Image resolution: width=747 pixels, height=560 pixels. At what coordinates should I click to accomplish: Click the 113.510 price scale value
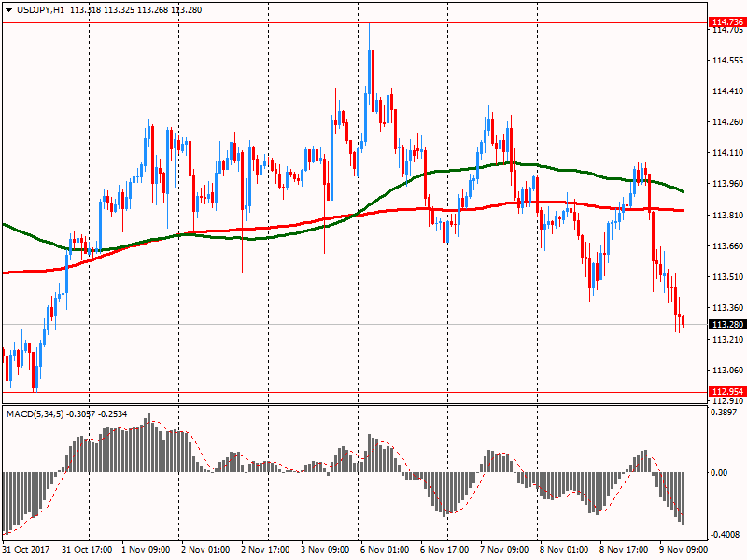click(x=727, y=276)
